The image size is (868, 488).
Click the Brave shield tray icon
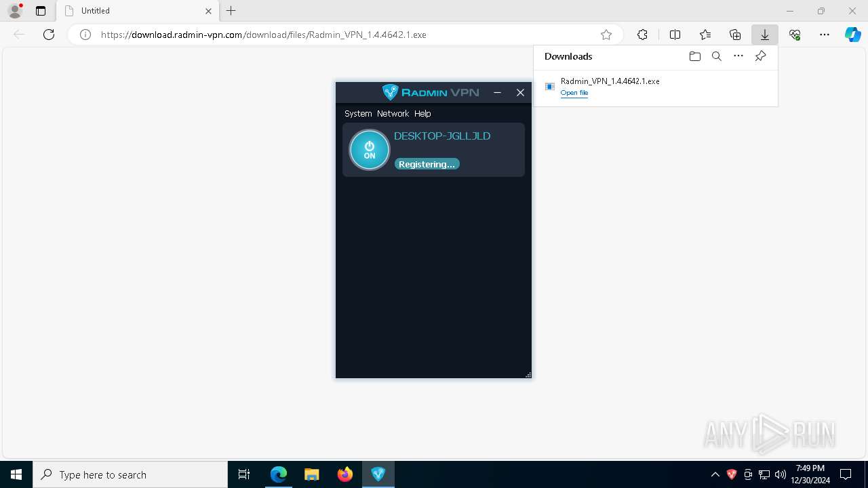pos(731,474)
